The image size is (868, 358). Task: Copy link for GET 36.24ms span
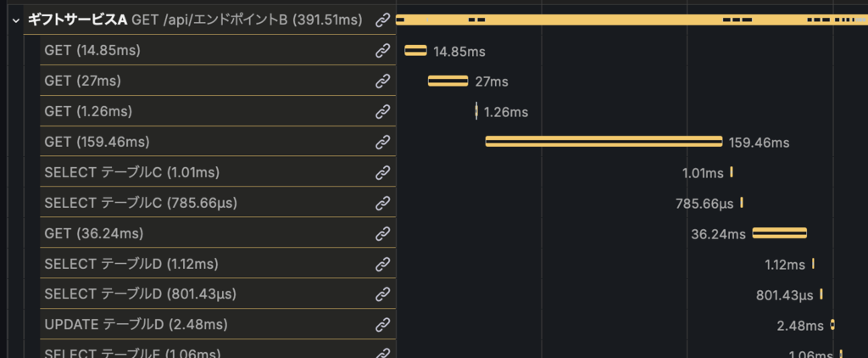click(383, 233)
